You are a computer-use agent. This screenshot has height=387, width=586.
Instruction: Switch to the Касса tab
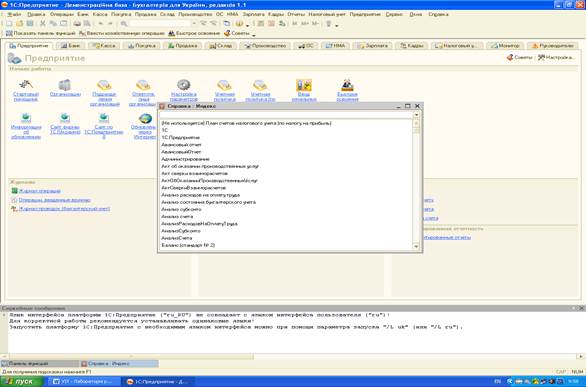coord(105,46)
